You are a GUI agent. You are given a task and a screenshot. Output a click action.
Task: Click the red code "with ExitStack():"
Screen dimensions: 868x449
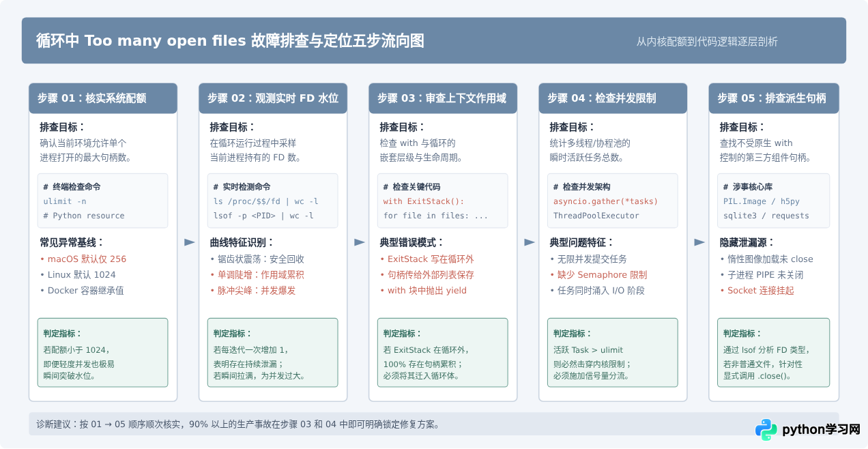(424, 201)
